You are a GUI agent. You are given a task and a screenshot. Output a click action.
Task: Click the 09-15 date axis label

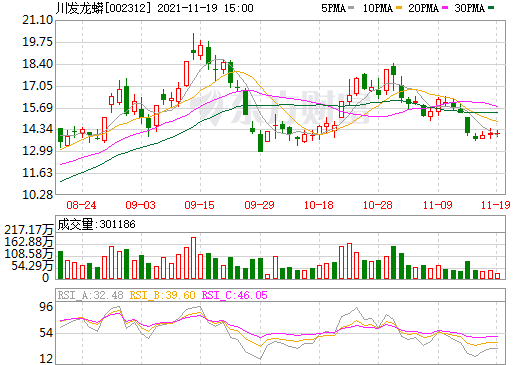point(199,205)
